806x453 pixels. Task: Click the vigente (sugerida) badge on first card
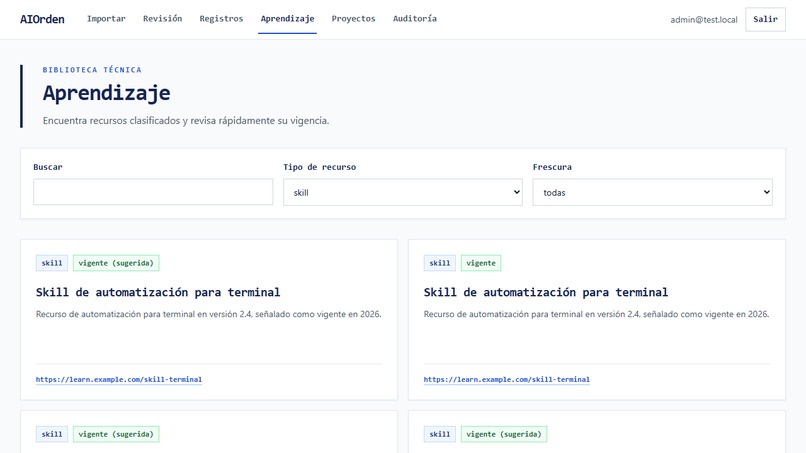(x=116, y=263)
